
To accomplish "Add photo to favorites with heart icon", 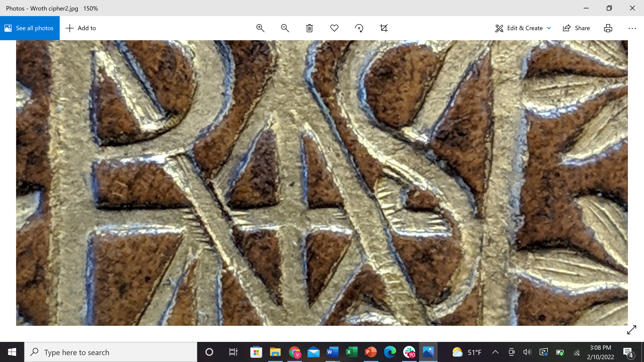I will point(334,28).
